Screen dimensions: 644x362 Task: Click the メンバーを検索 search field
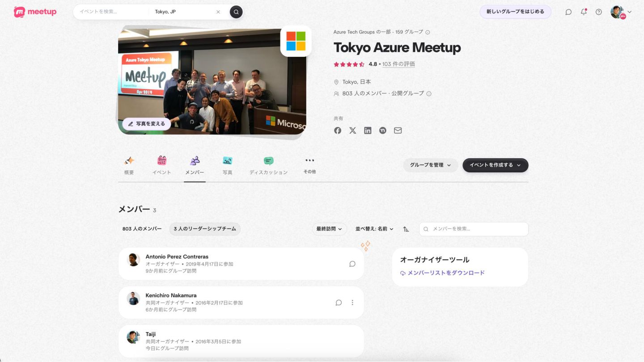(x=474, y=229)
